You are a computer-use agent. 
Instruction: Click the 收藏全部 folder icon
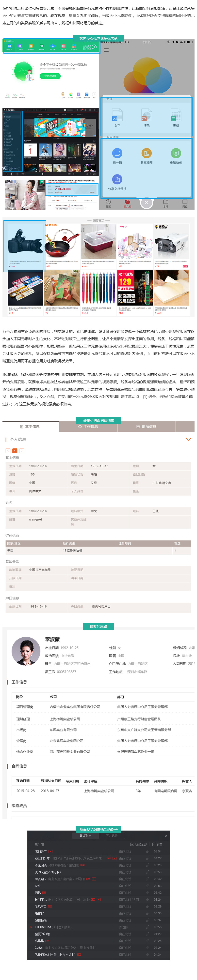click(132, 844)
